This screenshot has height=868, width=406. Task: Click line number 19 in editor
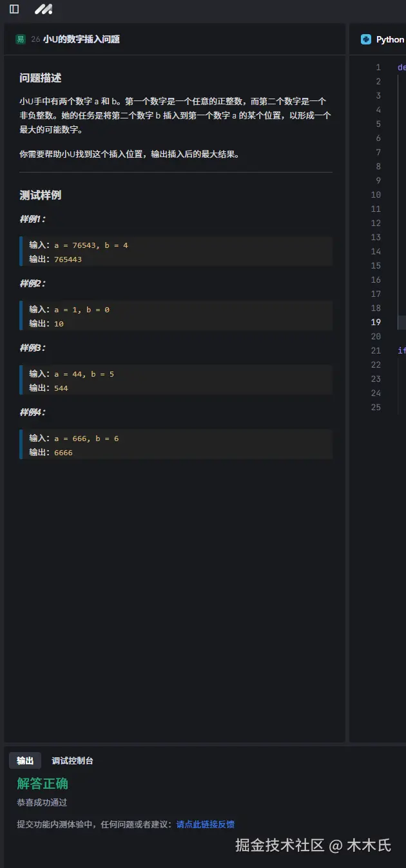click(376, 322)
